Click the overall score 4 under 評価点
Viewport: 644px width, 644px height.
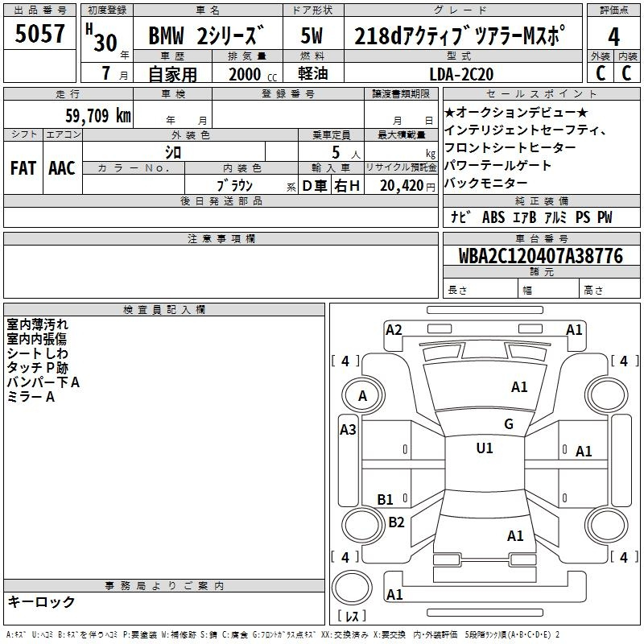613,36
